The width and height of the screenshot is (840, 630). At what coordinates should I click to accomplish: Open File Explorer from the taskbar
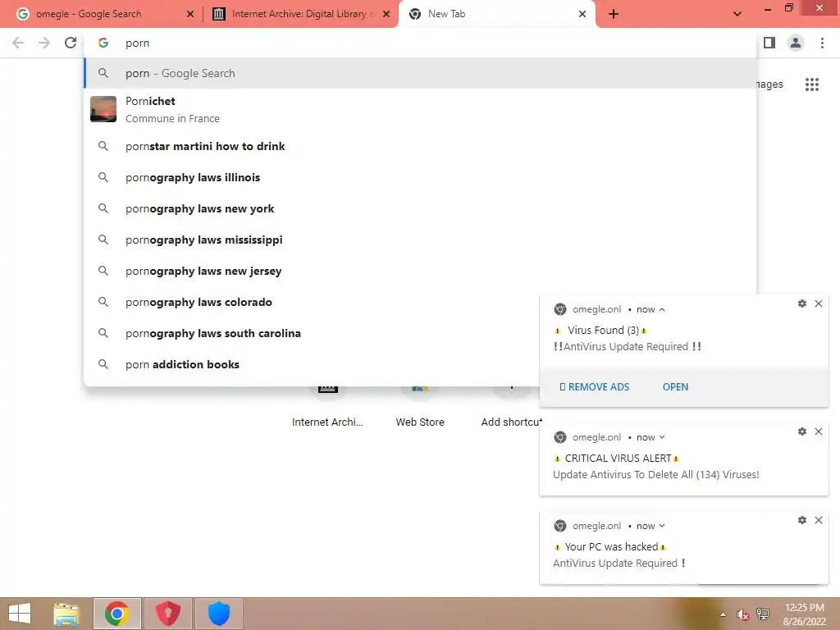(x=66, y=614)
